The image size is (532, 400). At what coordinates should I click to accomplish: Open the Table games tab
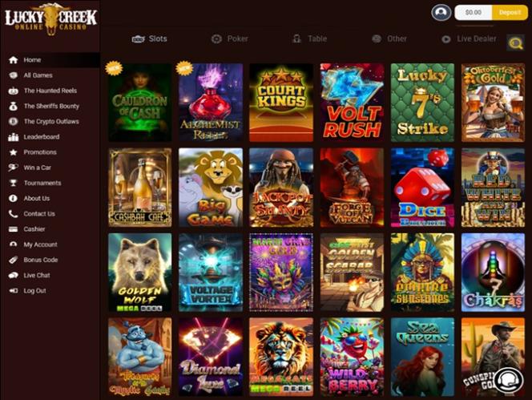pos(309,38)
